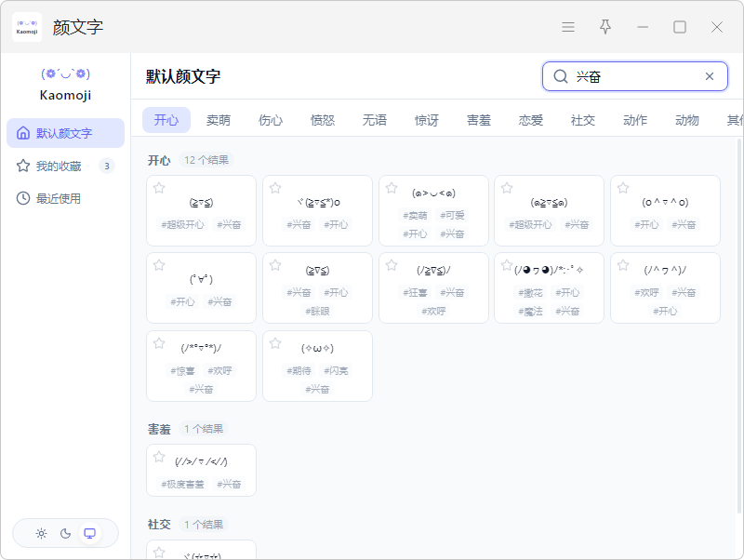The image size is (744, 560).
Task: Click the 12 个结果 count badge
Action: click(x=206, y=160)
